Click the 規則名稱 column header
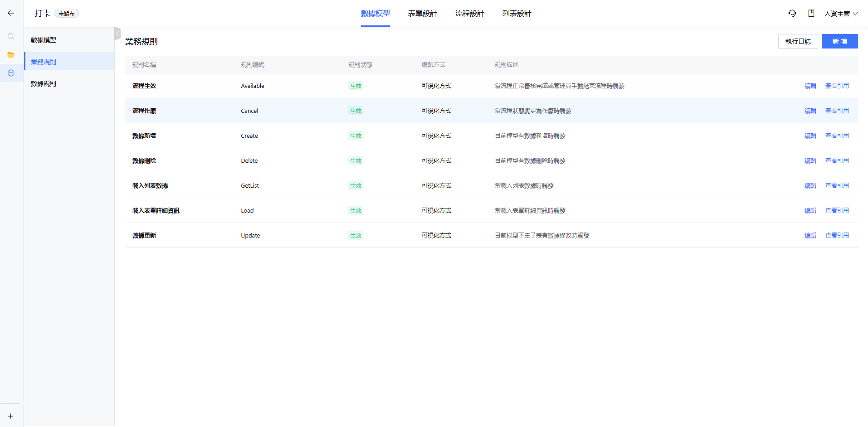 click(144, 64)
